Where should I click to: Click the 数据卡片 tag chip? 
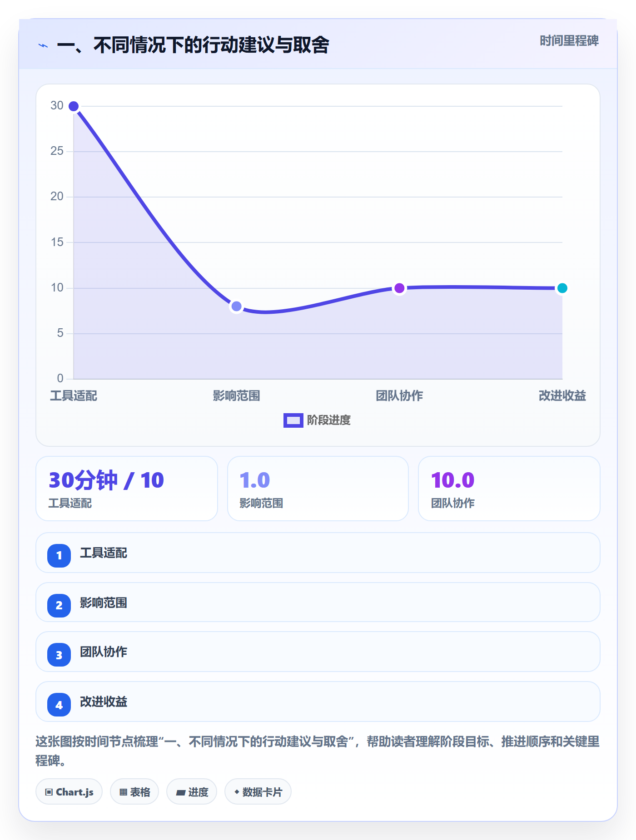(x=258, y=792)
